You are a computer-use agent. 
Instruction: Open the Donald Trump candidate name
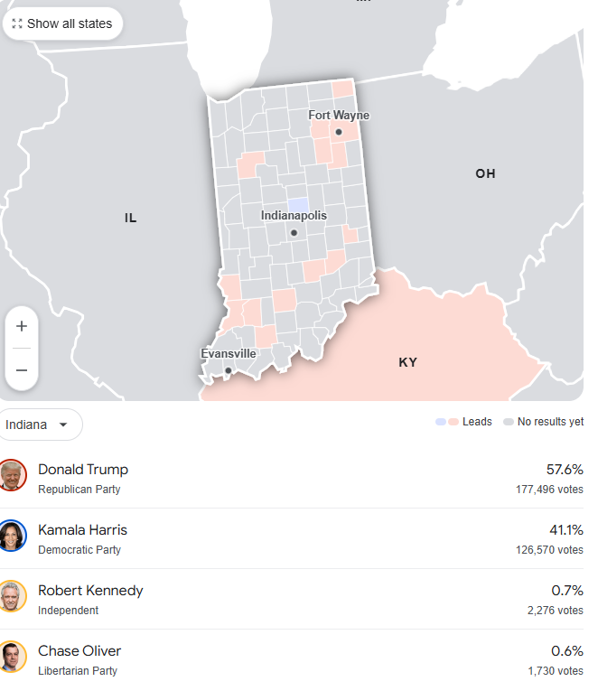pyautogui.click(x=83, y=470)
